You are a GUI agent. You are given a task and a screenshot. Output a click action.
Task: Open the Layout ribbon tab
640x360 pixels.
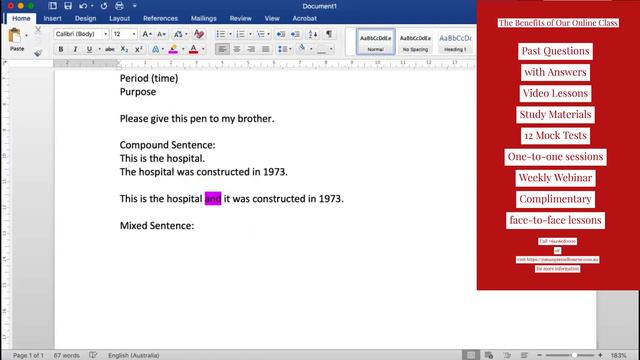[119, 18]
